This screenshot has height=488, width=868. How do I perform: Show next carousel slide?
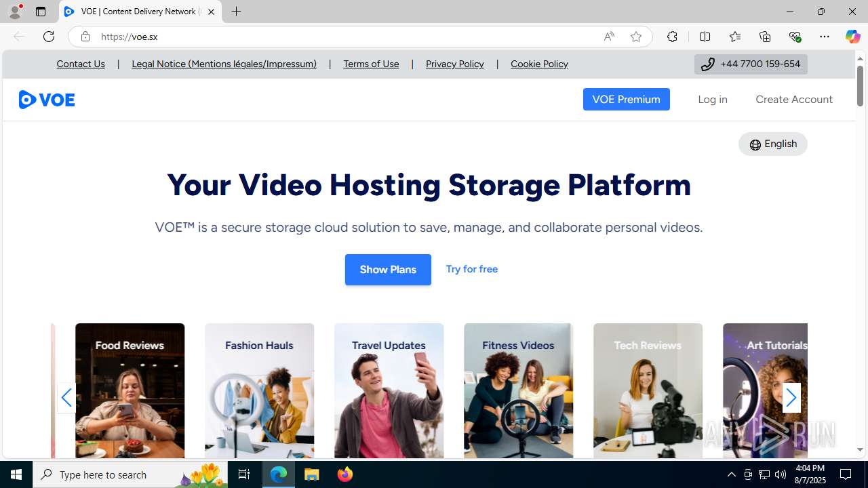tap(791, 397)
